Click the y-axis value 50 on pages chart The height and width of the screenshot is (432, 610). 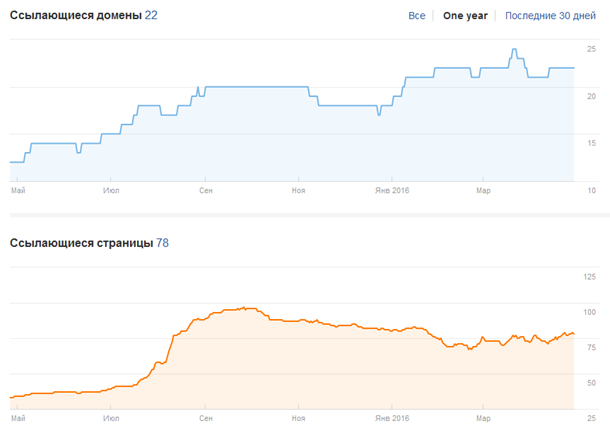[591, 383]
